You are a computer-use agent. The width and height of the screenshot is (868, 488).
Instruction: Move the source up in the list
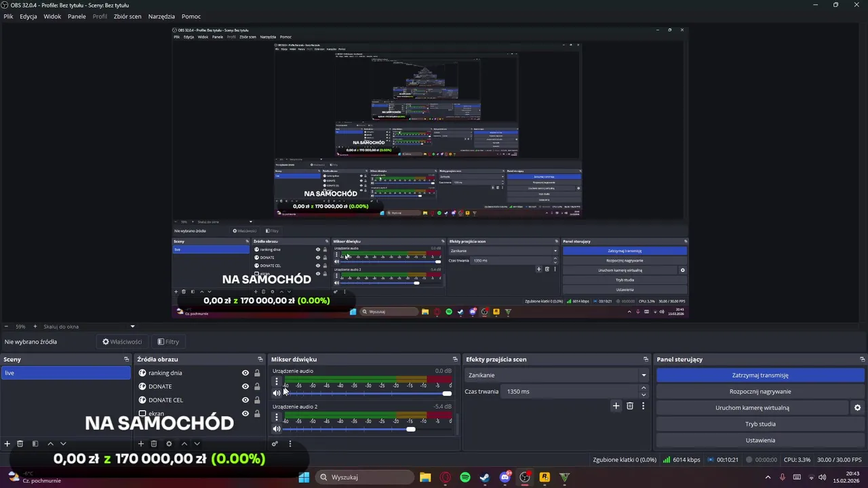tap(184, 444)
